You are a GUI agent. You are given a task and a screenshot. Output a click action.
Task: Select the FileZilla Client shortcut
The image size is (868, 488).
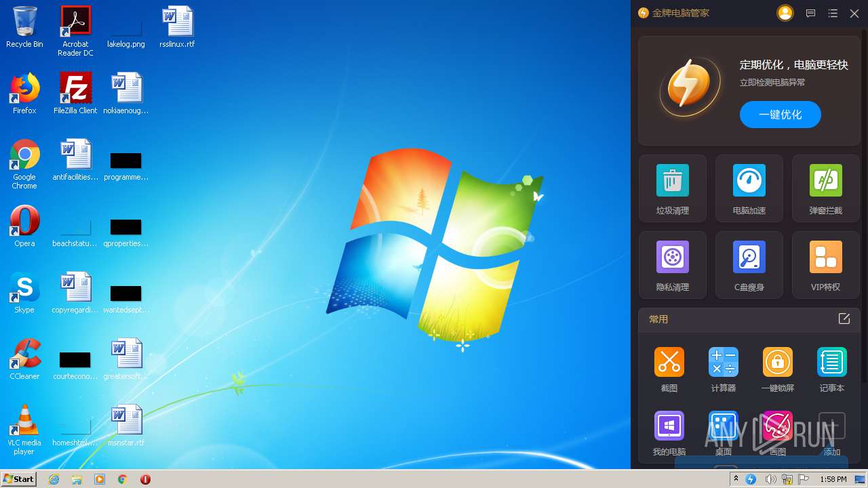[75, 94]
